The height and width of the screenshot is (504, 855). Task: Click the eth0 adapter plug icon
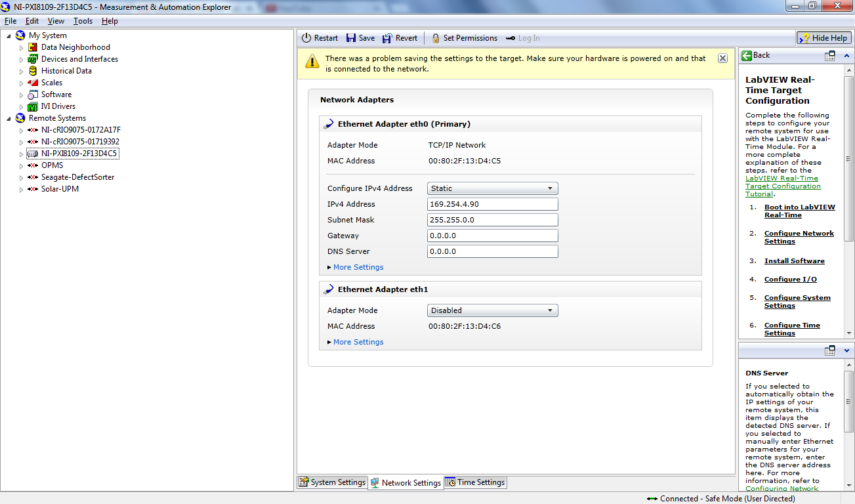329,124
